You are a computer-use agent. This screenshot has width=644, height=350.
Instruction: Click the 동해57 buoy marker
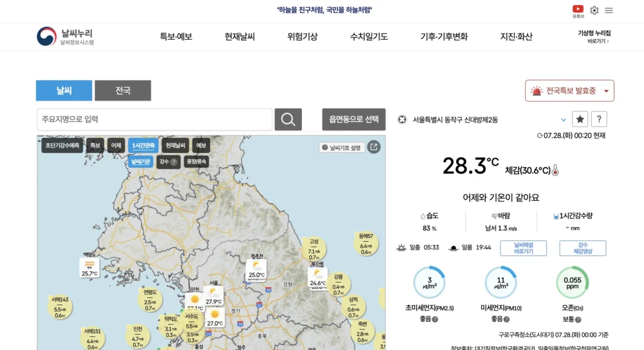[x=366, y=244]
